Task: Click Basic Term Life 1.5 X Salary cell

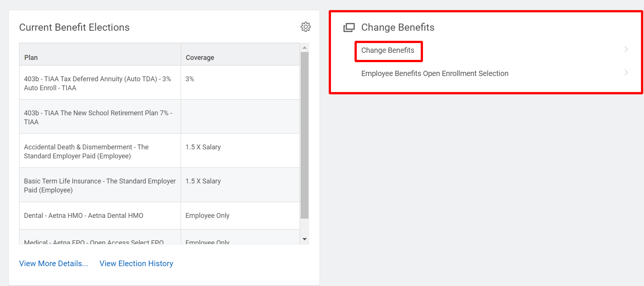Action: click(240, 185)
